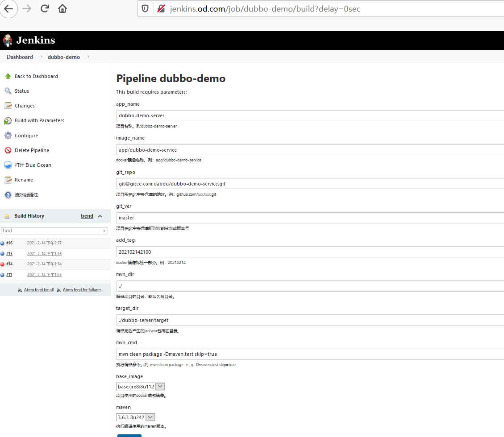
Task: Click the app_name input field
Action: 310,115
